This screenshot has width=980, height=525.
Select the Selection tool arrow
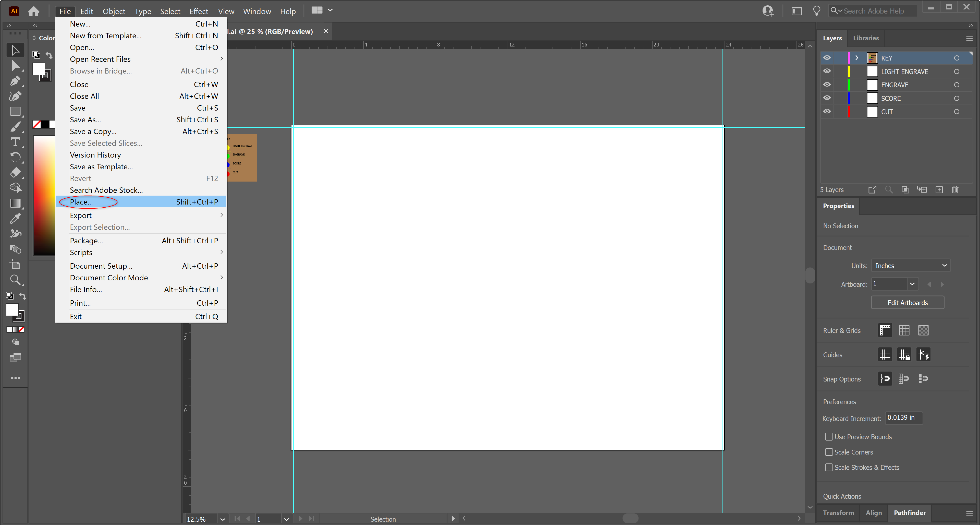point(15,50)
